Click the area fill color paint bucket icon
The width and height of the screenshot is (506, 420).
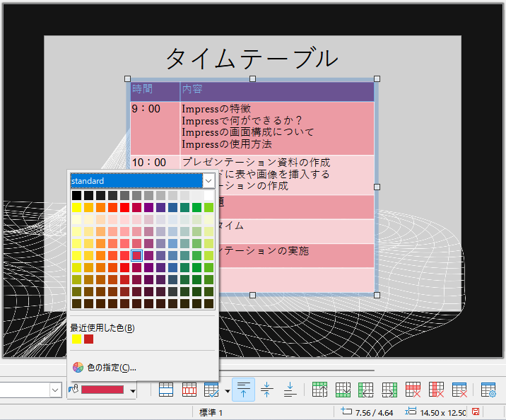pos(73,390)
